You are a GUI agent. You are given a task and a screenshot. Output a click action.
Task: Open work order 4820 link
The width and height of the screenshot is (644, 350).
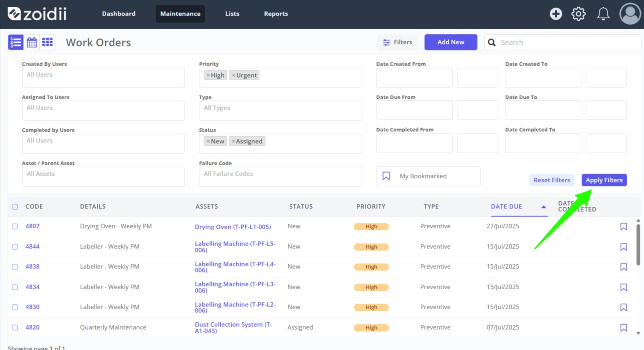(x=32, y=327)
